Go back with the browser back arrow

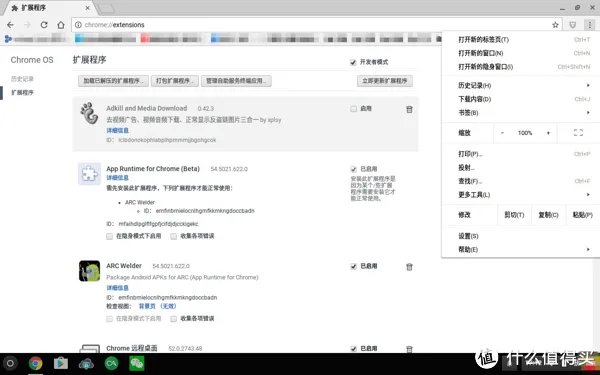point(10,25)
